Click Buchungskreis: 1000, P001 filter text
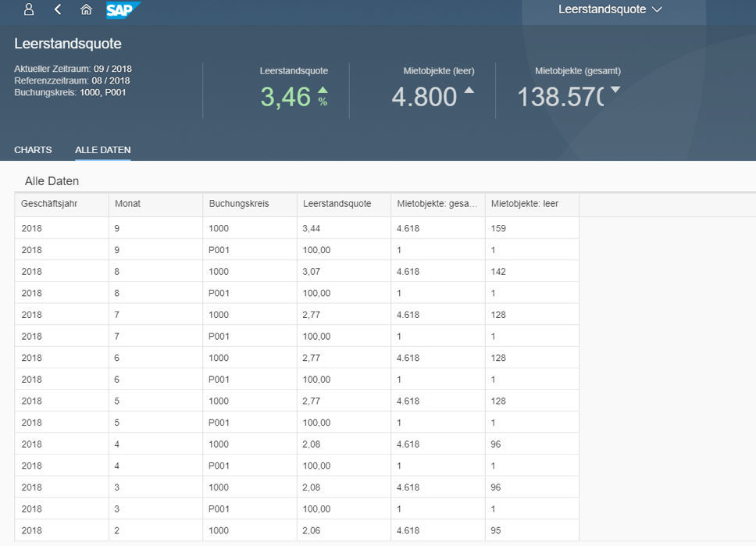This screenshot has height=546, width=756. point(70,92)
